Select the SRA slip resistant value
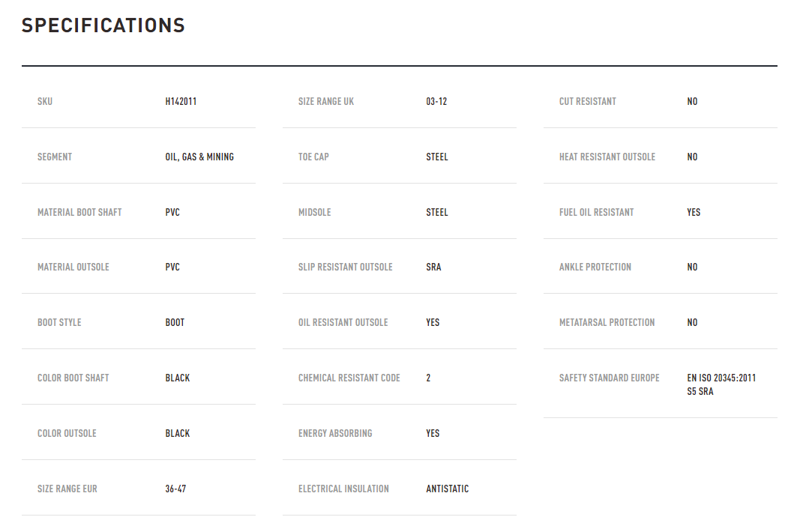The width and height of the screenshot is (812, 526). [433, 267]
